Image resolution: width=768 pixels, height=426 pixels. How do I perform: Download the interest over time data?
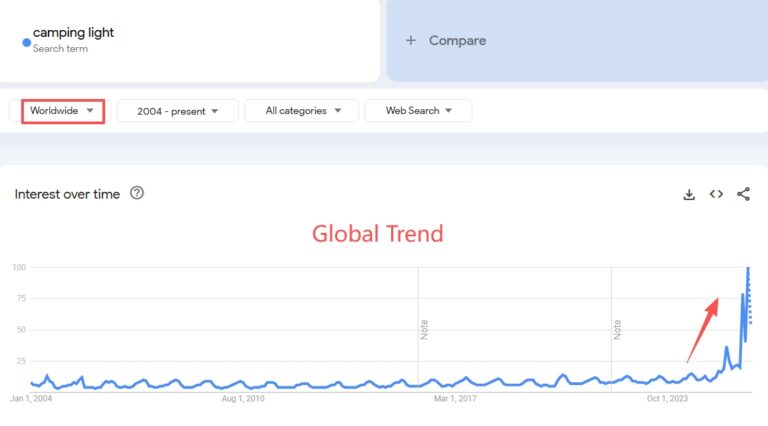[x=689, y=194]
